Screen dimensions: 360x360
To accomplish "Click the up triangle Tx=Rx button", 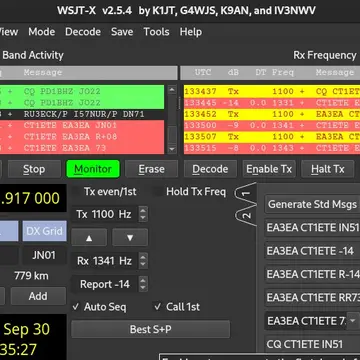I will [x=89, y=237].
